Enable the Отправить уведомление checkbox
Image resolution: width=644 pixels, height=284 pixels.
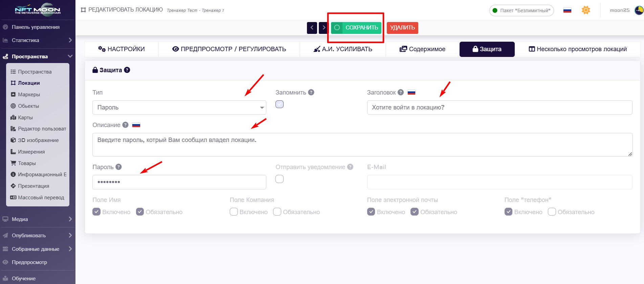tap(280, 179)
